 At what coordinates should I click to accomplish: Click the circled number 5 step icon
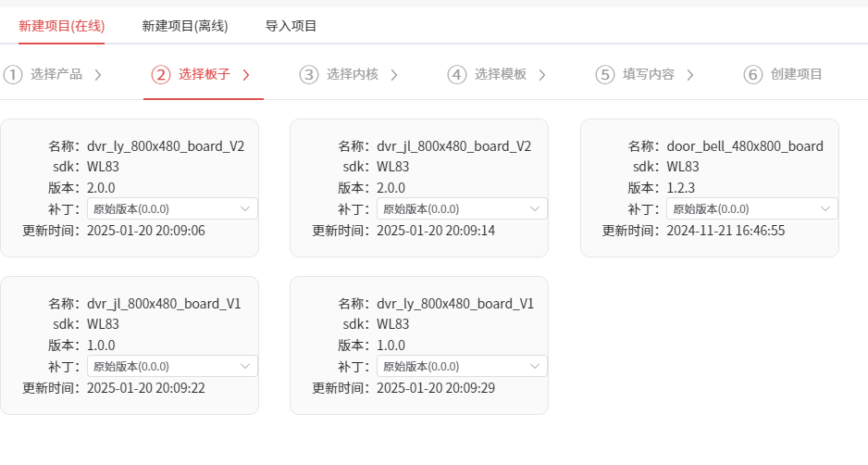(x=605, y=75)
